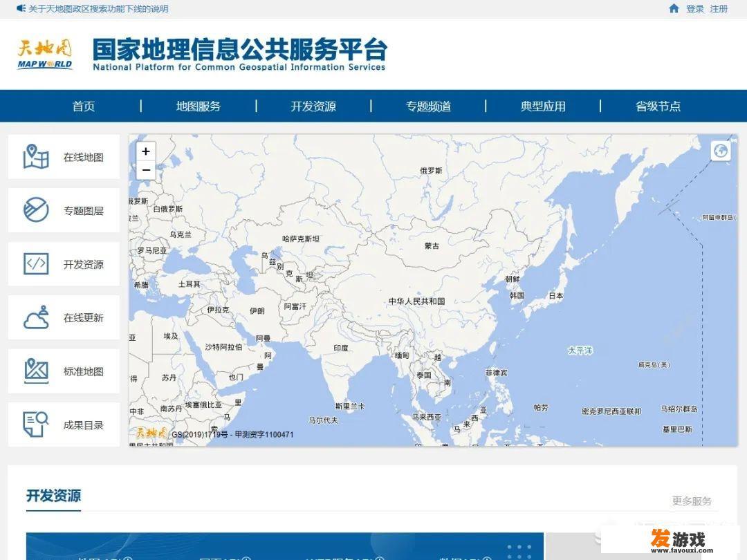
Task: Click the 登录 login link
Action: 695,8
